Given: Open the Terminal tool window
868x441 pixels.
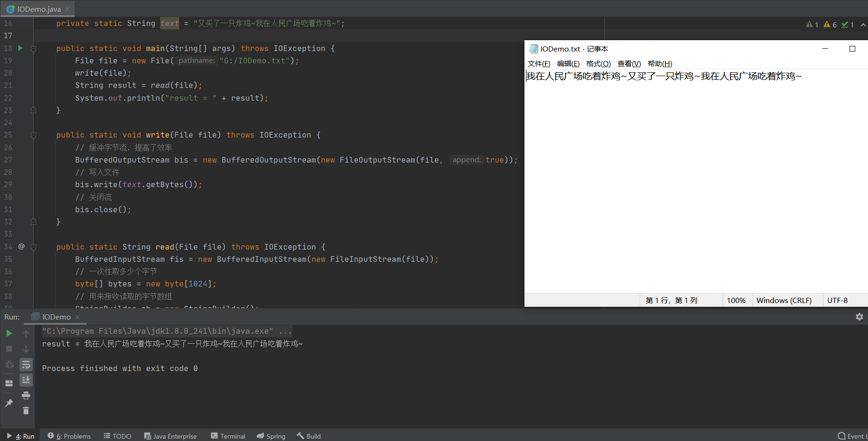Looking at the screenshot, I should 228,436.
